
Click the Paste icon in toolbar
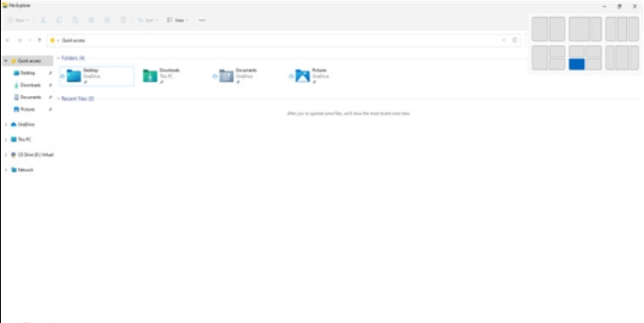[75, 21]
